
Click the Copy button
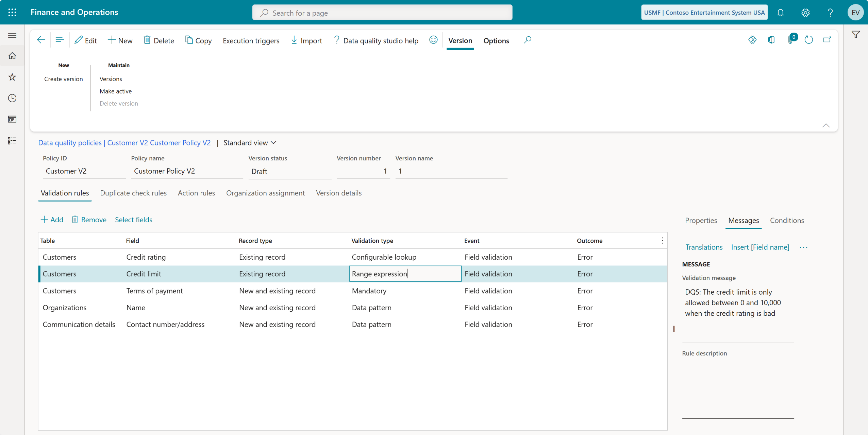[x=198, y=40]
